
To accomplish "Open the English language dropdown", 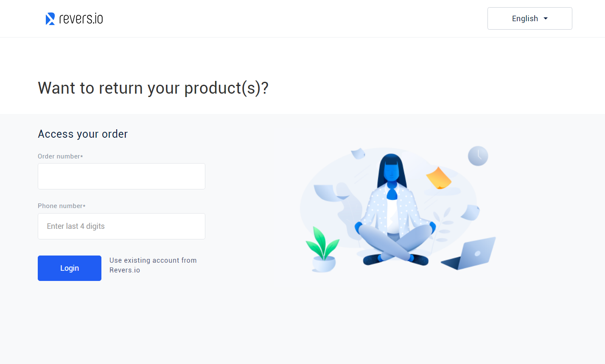I will coord(529,18).
